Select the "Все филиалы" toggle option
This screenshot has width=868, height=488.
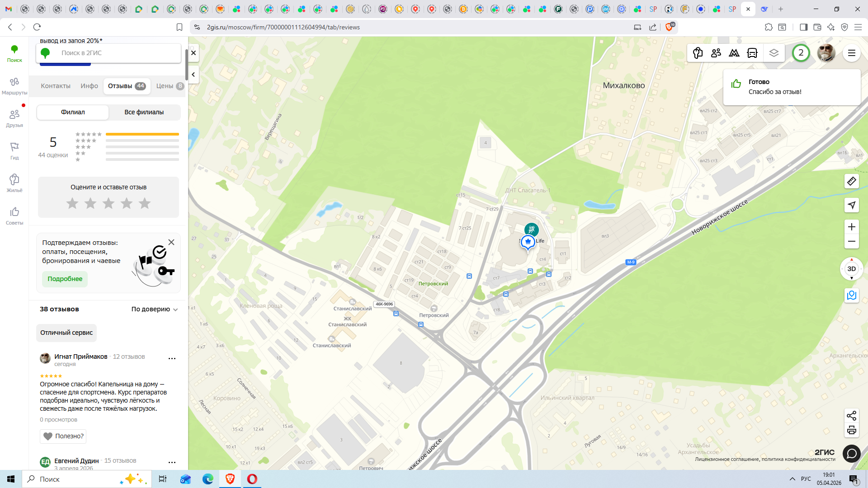click(x=144, y=112)
